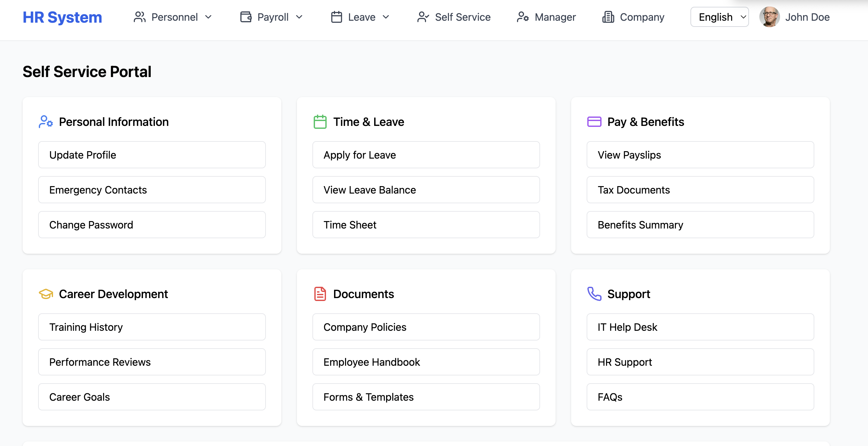Open Training History

152,327
